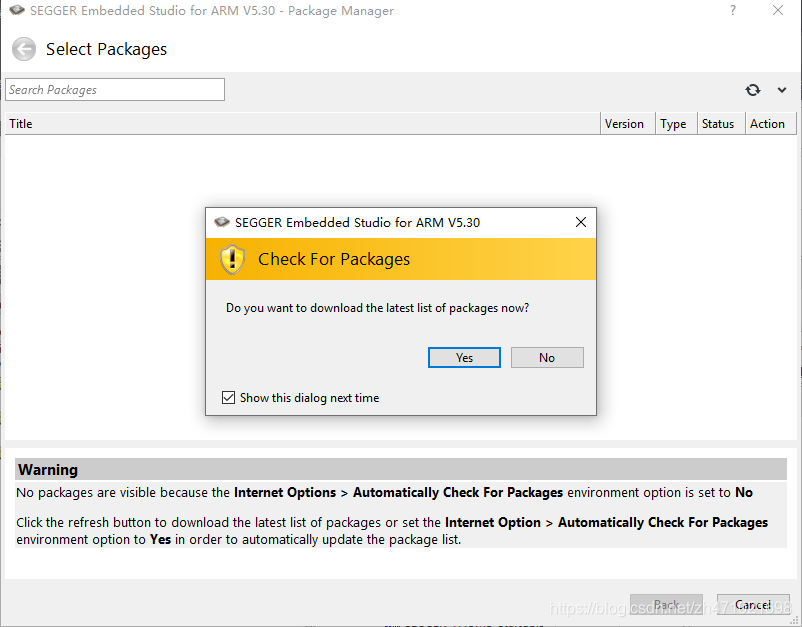The width and height of the screenshot is (802, 627).
Task: Sort packages by Title column
Action: (302, 124)
